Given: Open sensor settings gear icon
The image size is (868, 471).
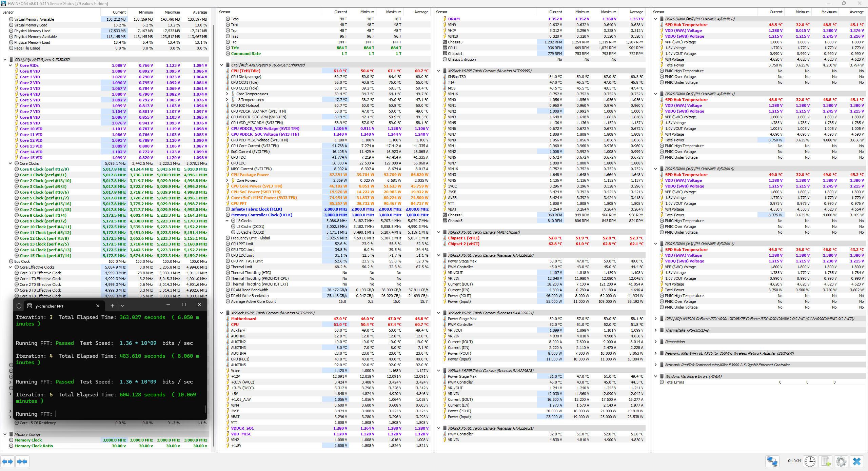Looking at the screenshot, I should (841, 462).
